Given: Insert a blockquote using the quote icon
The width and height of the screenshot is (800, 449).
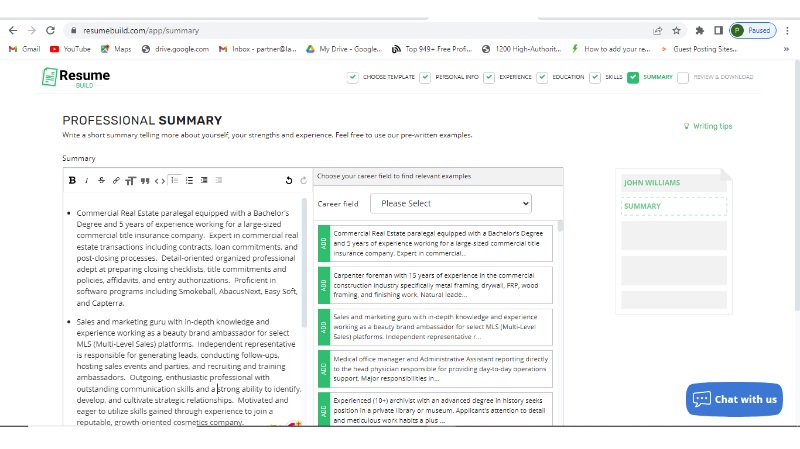Looking at the screenshot, I should pos(145,180).
